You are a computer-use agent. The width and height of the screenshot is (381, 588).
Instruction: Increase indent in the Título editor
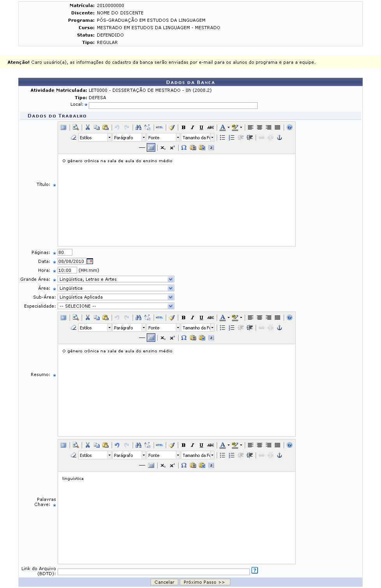coord(250,138)
